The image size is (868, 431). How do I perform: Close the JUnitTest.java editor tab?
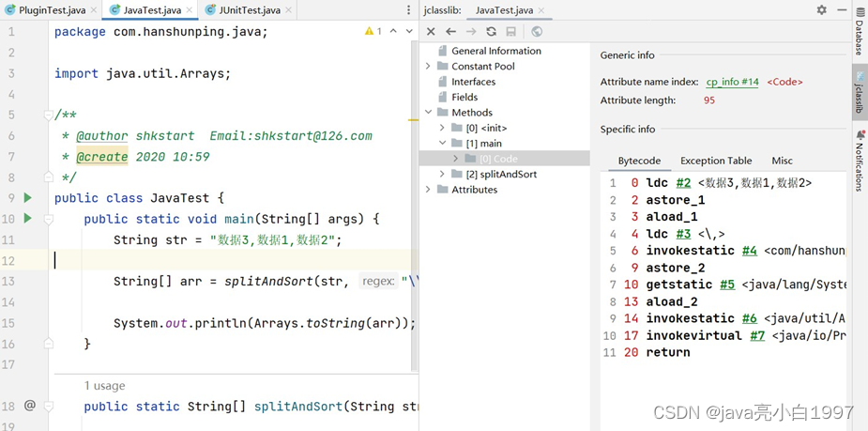tap(290, 10)
